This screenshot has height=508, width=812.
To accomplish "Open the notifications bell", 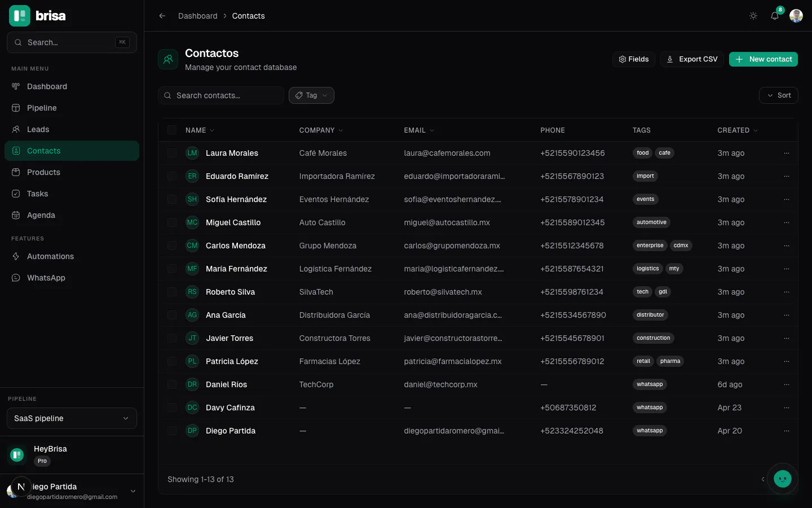I will pos(775,16).
